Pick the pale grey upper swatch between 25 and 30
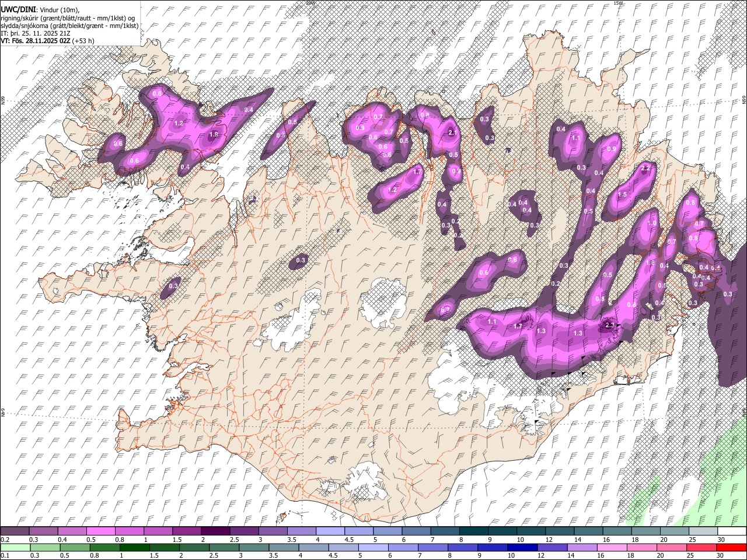This screenshot has width=747, height=560. click(x=703, y=531)
